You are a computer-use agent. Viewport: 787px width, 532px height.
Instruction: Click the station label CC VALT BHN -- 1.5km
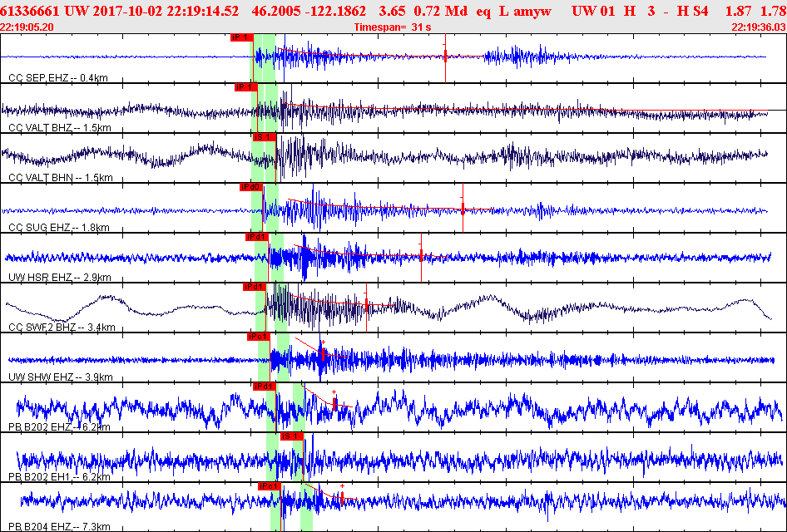pos(61,178)
